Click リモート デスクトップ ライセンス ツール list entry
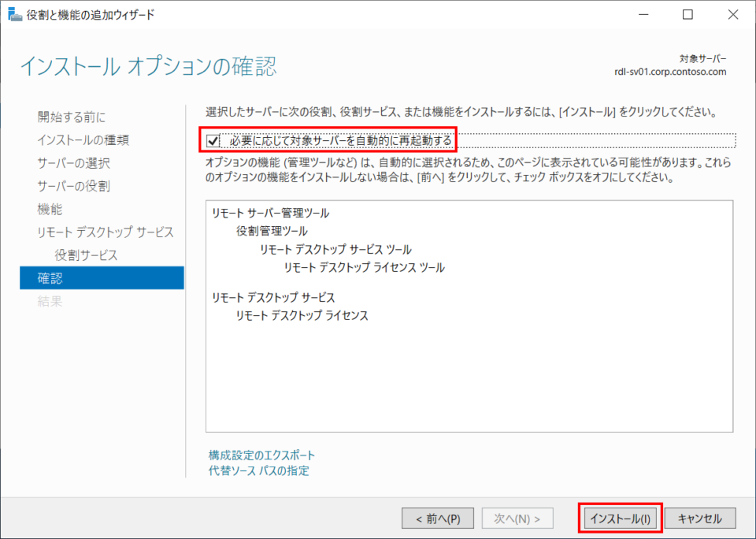Screen dimensions: 756x539 (364, 267)
